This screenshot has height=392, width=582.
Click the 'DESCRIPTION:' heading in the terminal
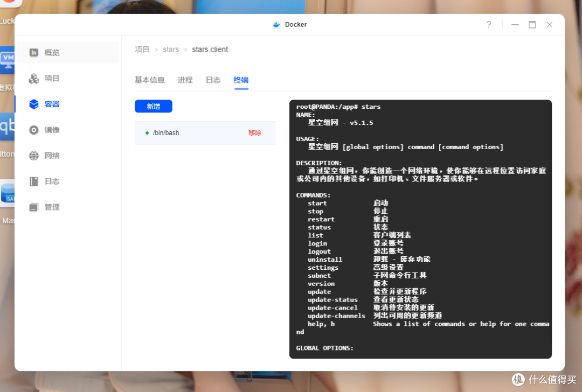coord(319,163)
